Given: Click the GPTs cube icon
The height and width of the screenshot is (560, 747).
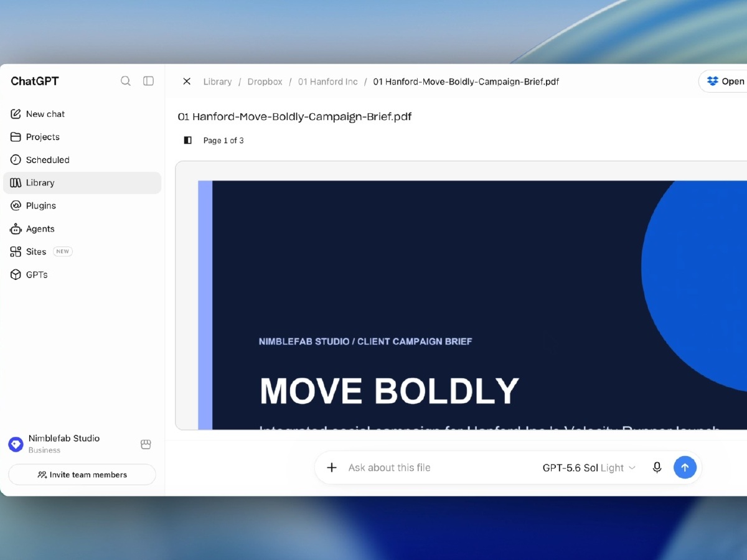Looking at the screenshot, I should tap(16, 275).
